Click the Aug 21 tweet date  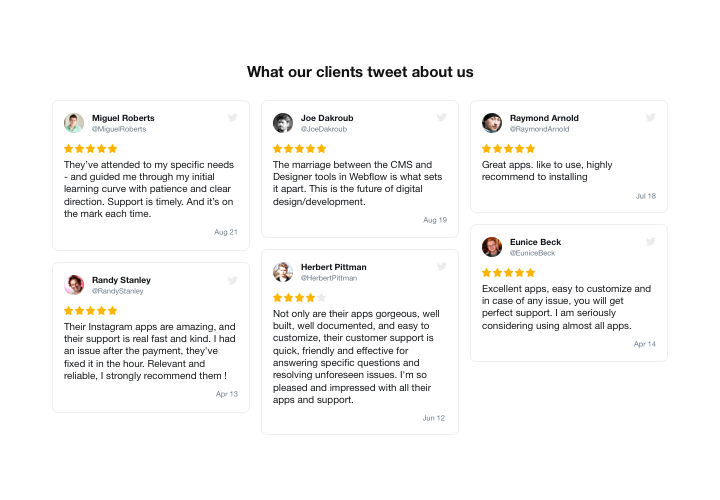pos(226,232)
